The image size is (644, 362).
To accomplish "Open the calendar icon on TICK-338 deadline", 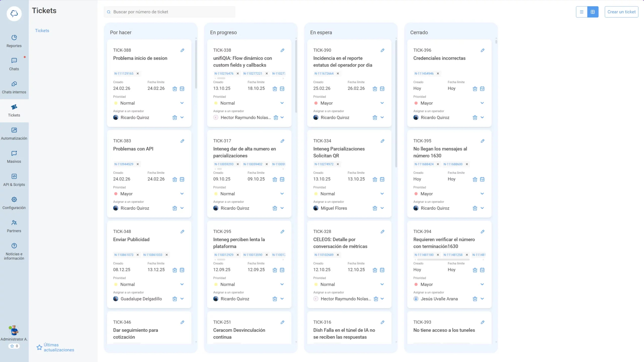I will point(282,88).
